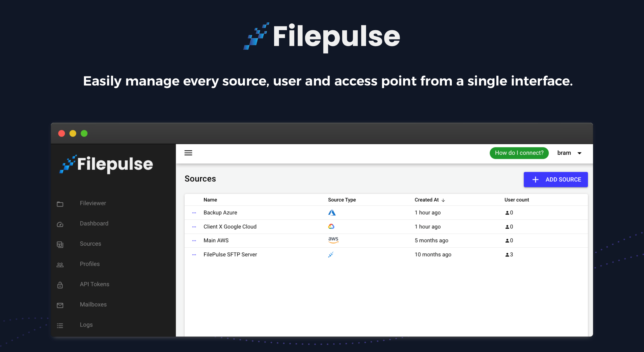Image resolution: width=644 pixels, height=352 pixels.
Task: Open Fileviewer using the folder icon
Action: click(x=60, y=204)
